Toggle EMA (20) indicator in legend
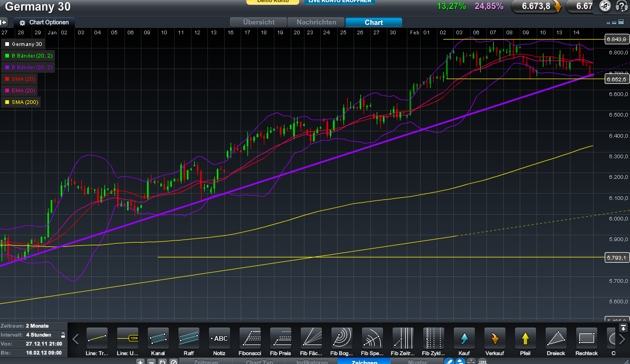This screenshot has height=364, width=630. pyautogui.click(x=20, y=90)
